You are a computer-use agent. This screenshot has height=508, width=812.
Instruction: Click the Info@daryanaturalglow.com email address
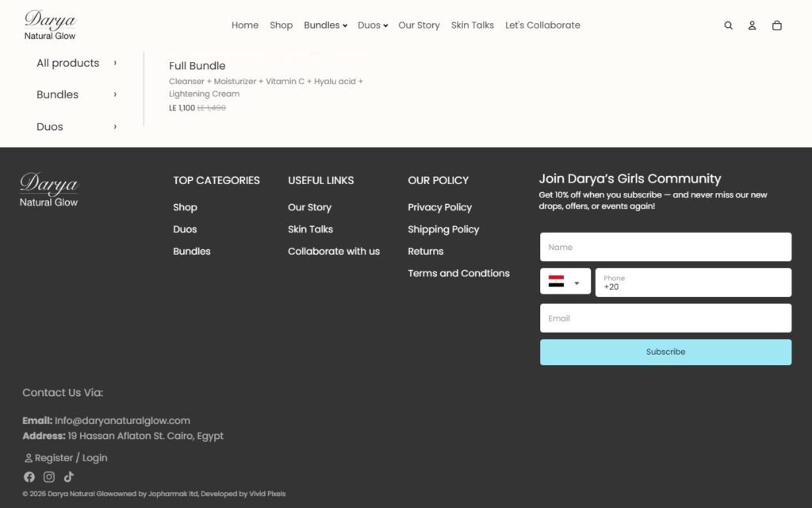click(x=122, y=421)
